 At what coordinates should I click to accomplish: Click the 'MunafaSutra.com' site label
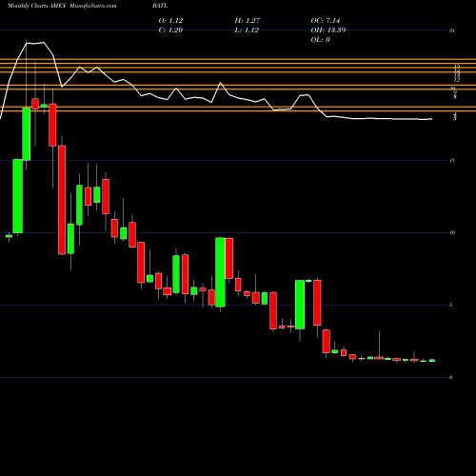(x=93, y=6)
